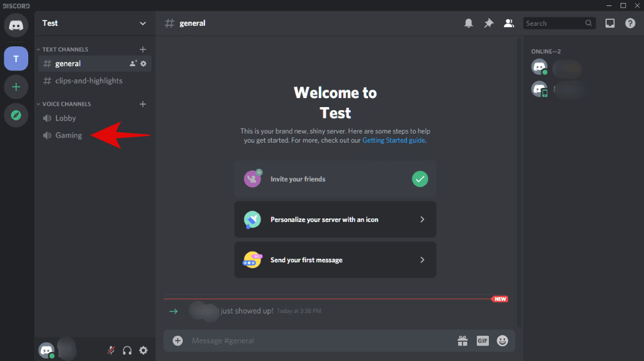This screenshot has width=644, height=361.
Task: Click the NEW messages marker
Action: point(500,299)
